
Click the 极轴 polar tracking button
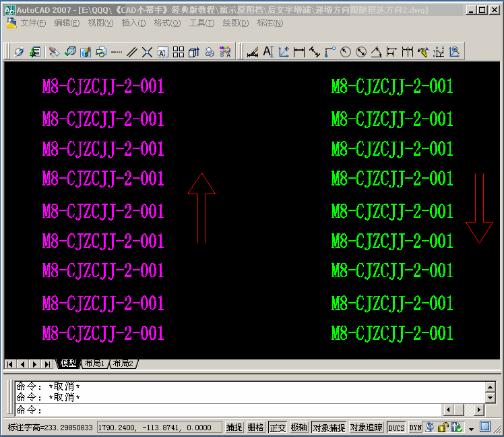(298, 428)
